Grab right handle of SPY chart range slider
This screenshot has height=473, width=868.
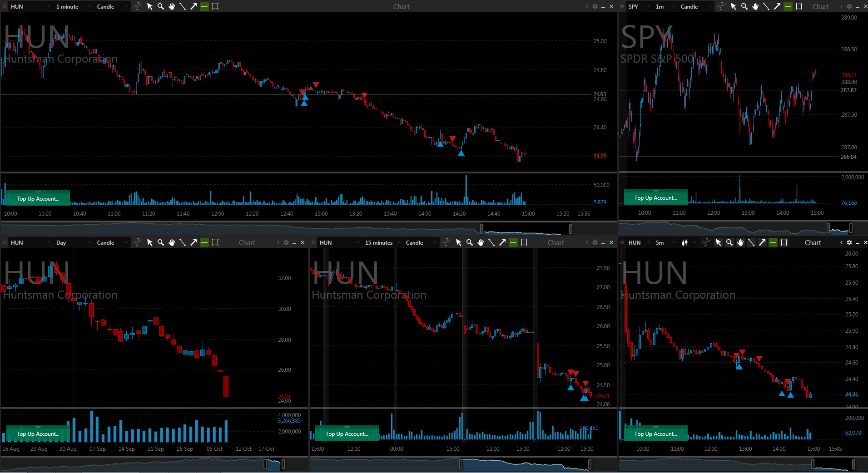[851, 228]
